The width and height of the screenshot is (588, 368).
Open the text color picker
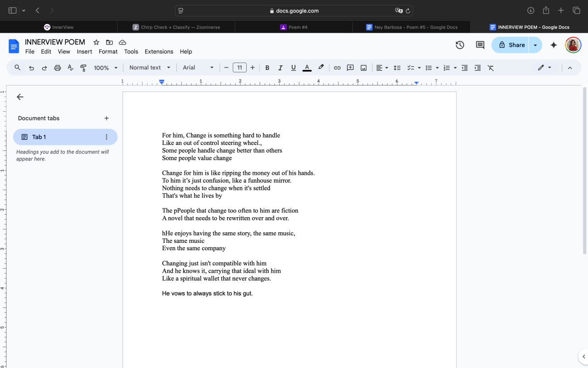click(307, 68)
